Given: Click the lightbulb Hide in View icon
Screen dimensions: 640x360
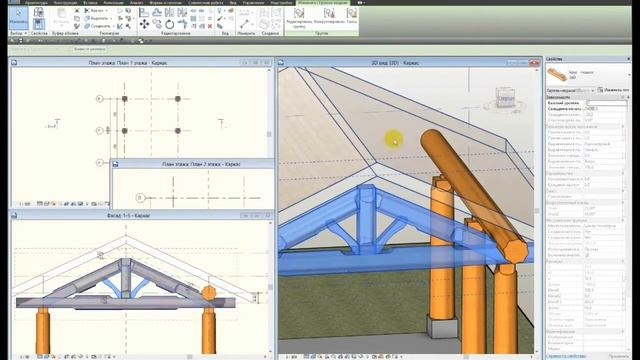Looking at the screenshot, I should [x=220, y=11].
